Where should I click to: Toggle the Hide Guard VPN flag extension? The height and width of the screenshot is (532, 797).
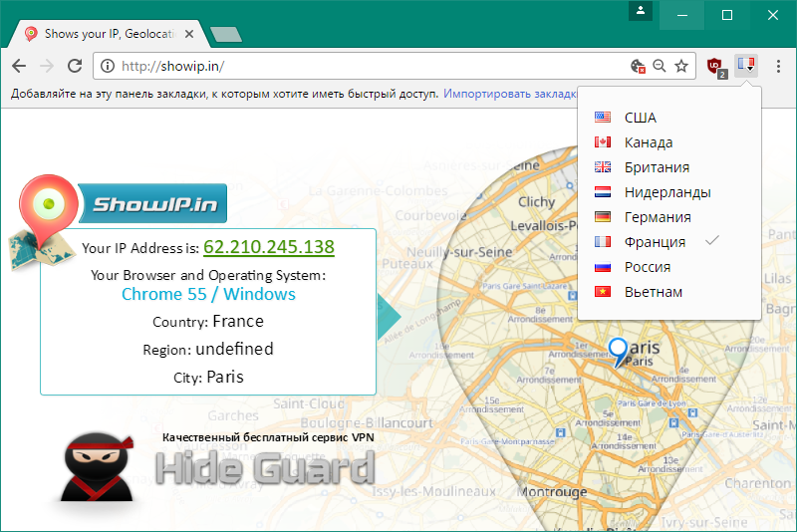(746, 66)
